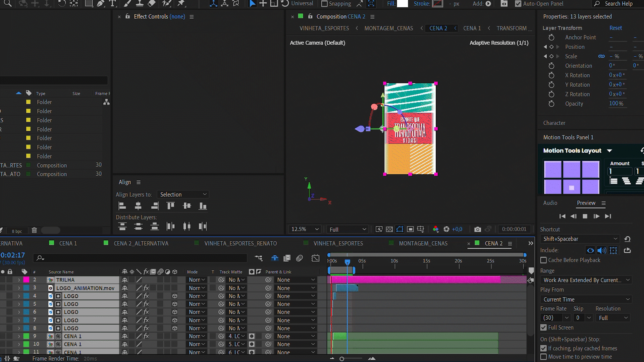
Task: Click the trash delete icon in Project panel
Action: point(34,230)
